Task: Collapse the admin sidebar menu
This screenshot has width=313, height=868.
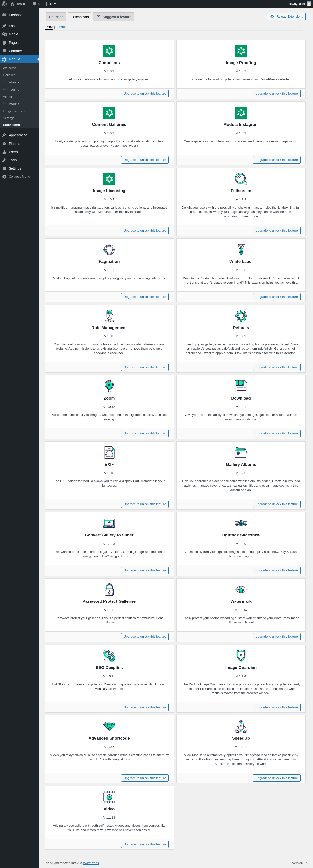Action: click(x=20, y=177)
